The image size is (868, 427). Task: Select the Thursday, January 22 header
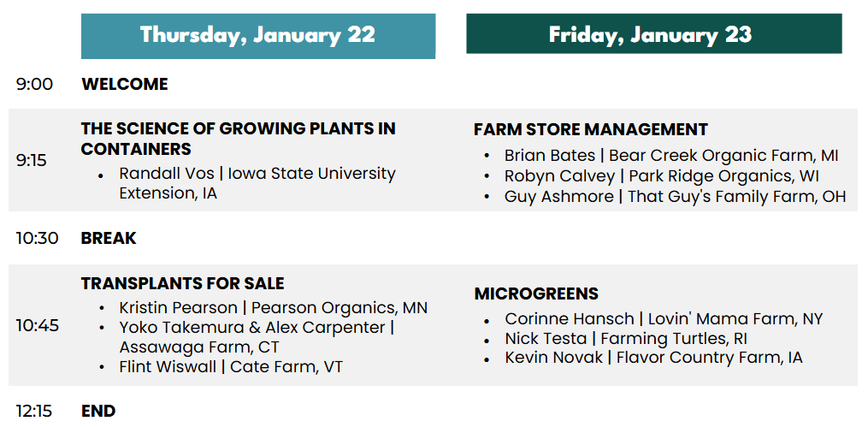click(x=257, y=35)
